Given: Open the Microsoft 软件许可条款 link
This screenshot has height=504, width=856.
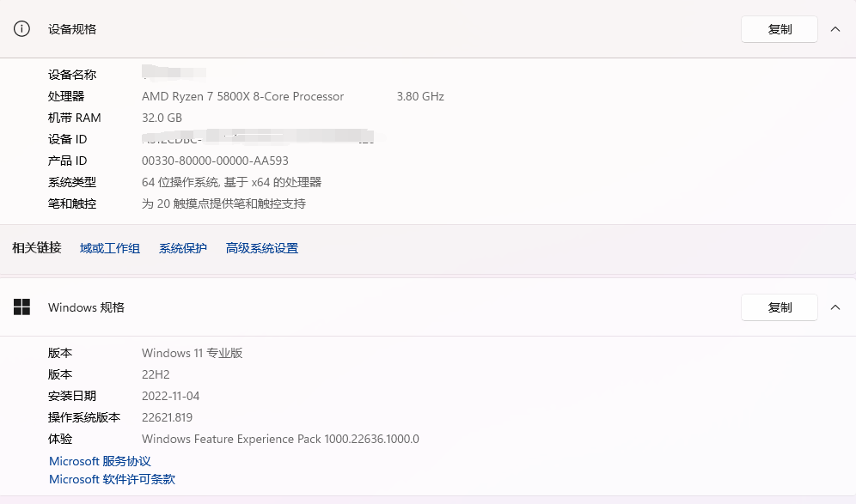Looking at the screenshot, I should pos(112,479).
